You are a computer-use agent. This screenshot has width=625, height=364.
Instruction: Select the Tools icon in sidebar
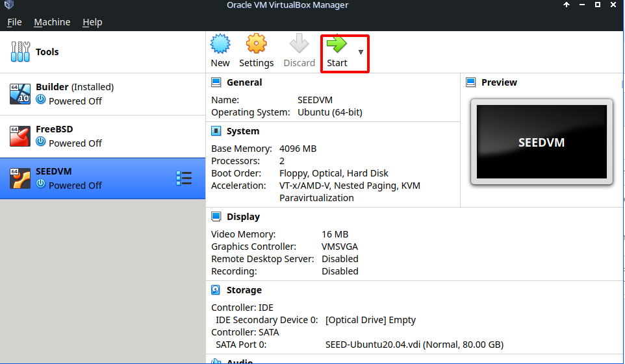point(20,52)
